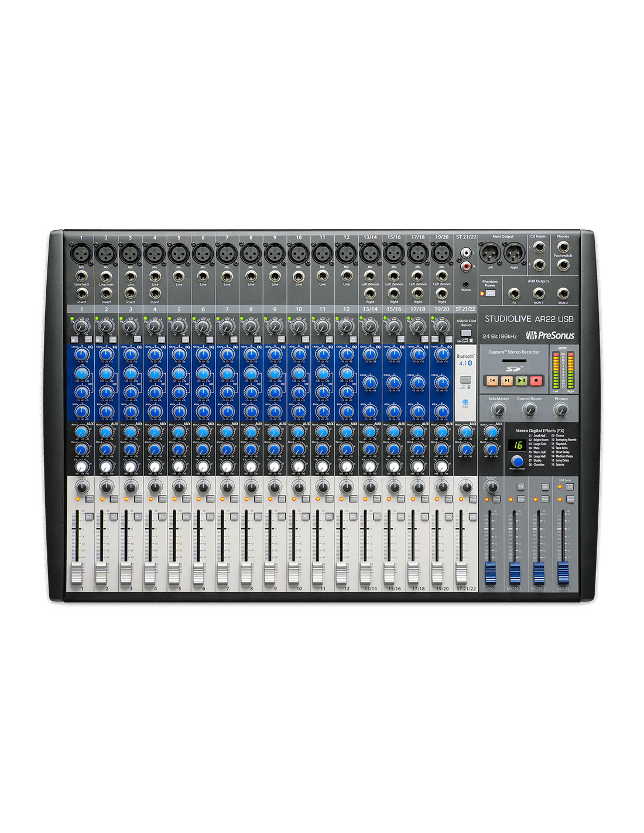Click the FX return Balance knob
This screenshot has height=833, width=644.
click(x=491, y=487)
